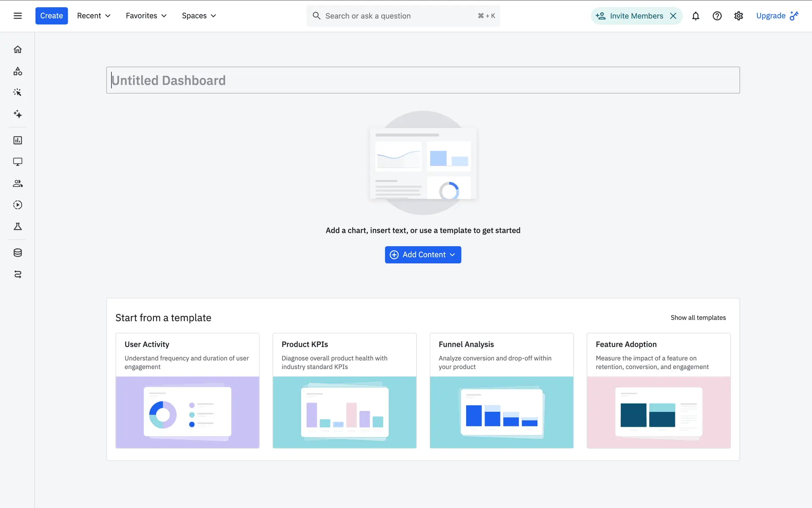
Task: Open the Add Content dropdown button
Action: [x=423, y=254]
